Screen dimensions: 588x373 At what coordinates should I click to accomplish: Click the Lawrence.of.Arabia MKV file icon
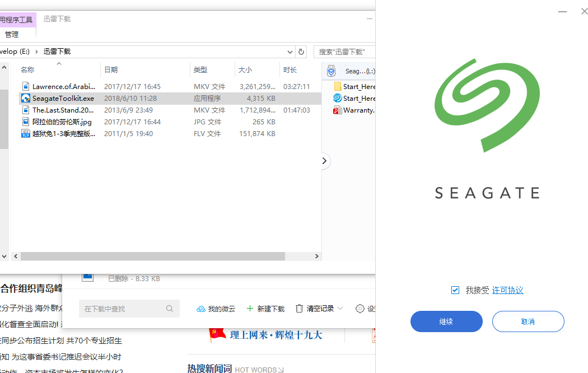point(26,87)
